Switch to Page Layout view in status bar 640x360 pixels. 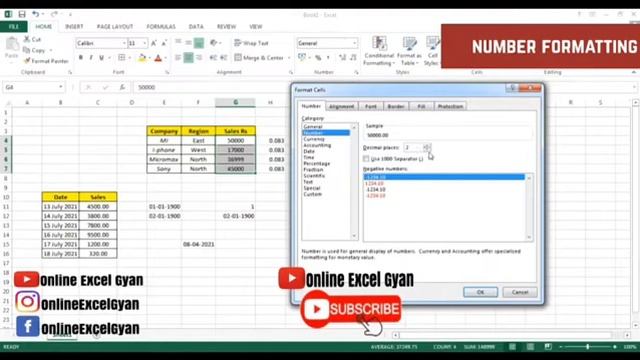pos(530,347)
